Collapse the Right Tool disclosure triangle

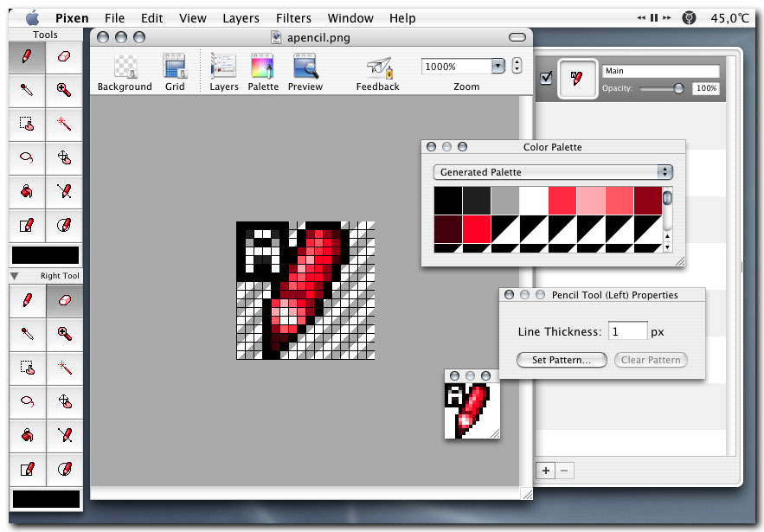15,276
